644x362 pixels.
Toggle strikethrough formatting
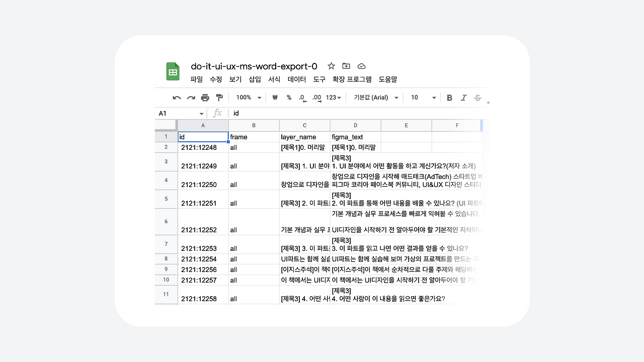pyautogui.click(x=478, y=98)
